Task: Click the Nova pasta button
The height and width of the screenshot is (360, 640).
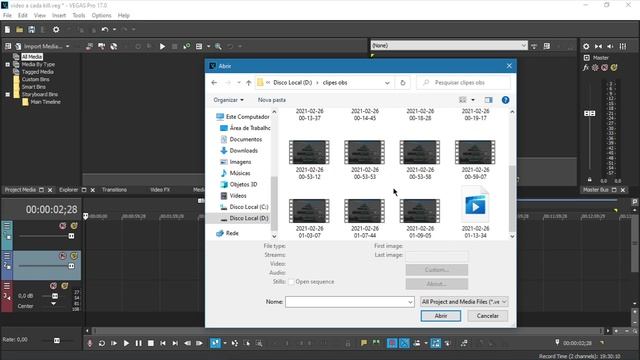Action: click(x=272, y=100)
